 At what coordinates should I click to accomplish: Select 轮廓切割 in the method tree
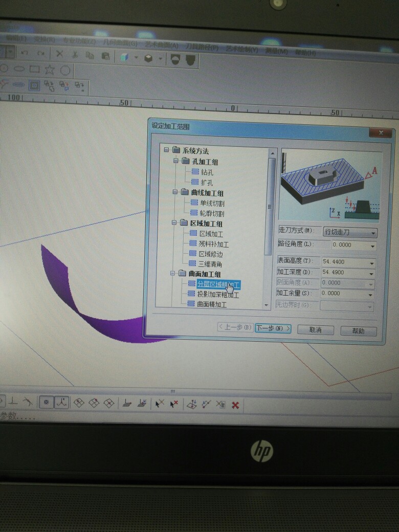point(212,213)
